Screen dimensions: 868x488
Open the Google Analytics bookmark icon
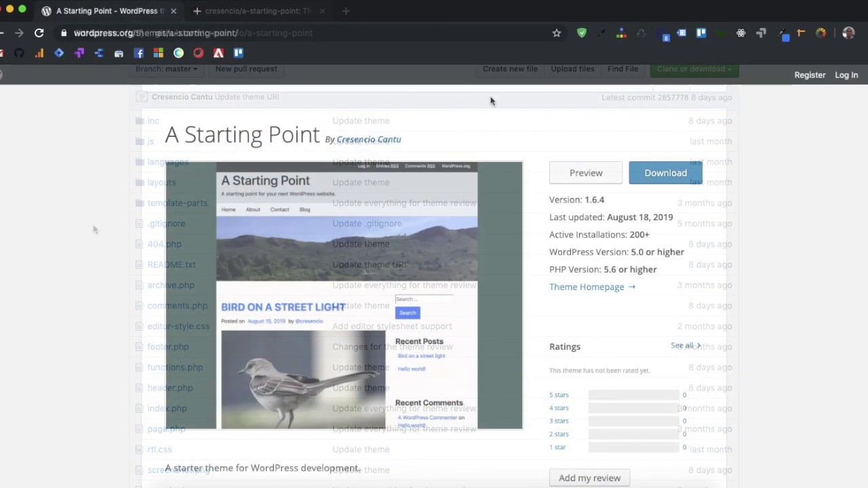(x=39, y=53)
